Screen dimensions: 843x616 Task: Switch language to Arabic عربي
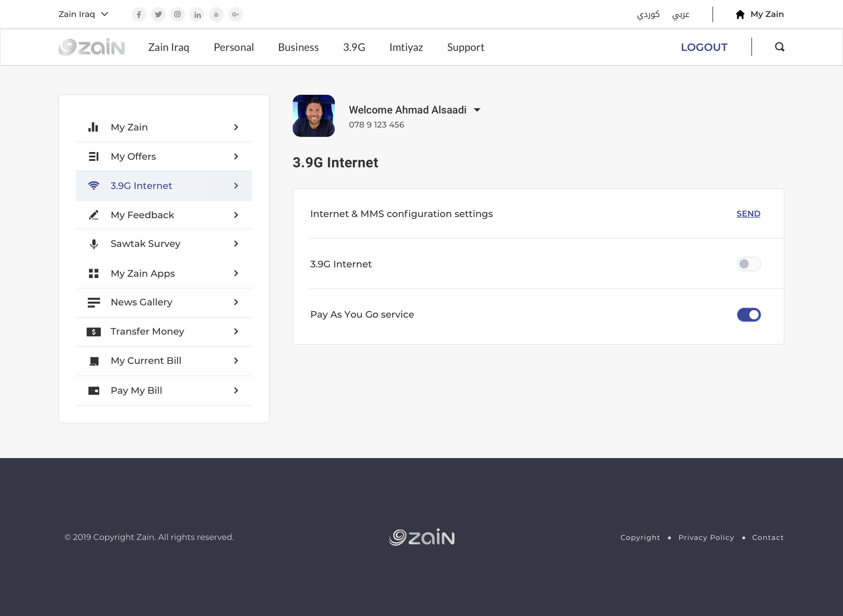pos(681,15)
